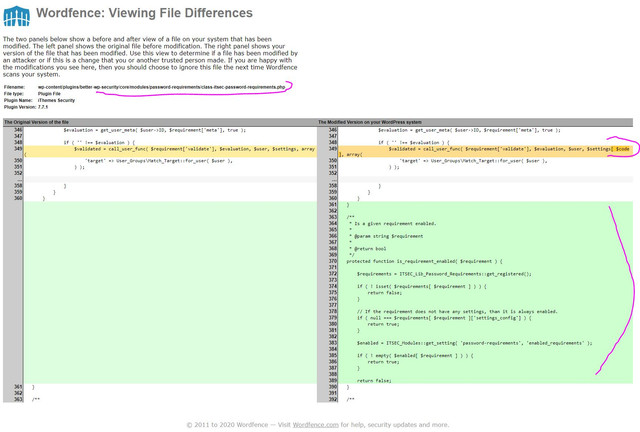This screenshot has height=432, width=640.
Task: Click the Wordfence logo icon
Action: tap(17, 16)
